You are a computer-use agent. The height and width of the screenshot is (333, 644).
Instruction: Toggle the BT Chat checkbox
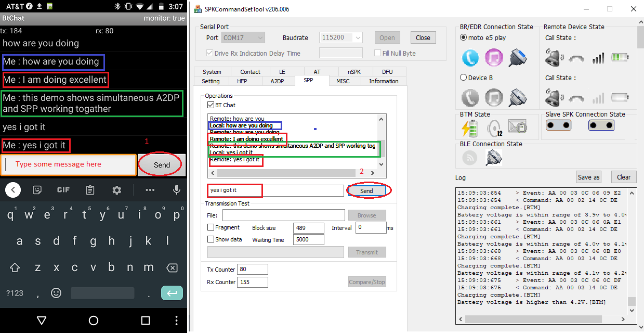[211, 105]
